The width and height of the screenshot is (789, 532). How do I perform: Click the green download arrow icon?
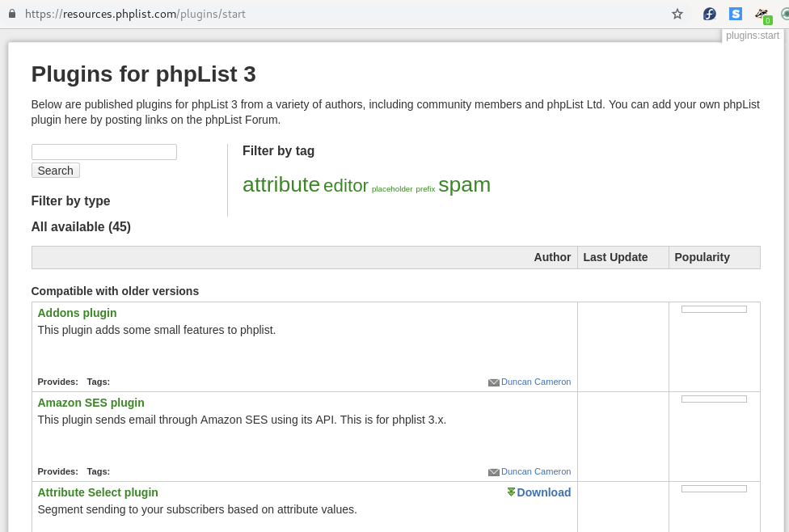tap(511, 492)
